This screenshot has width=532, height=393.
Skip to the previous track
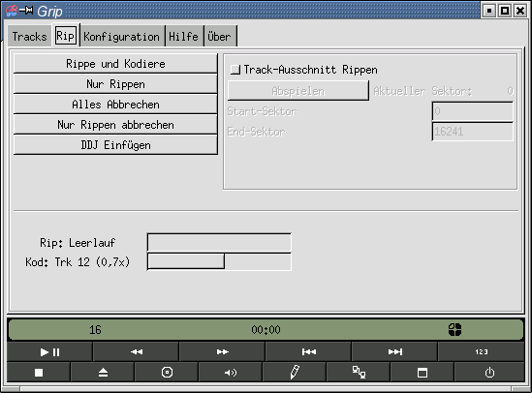click(308, 351)
